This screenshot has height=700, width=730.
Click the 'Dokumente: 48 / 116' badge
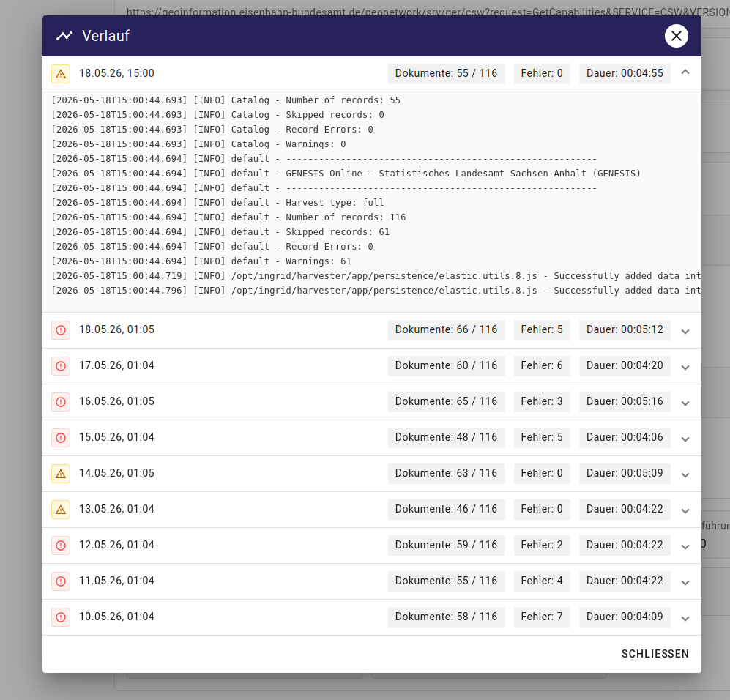point(446,437)
